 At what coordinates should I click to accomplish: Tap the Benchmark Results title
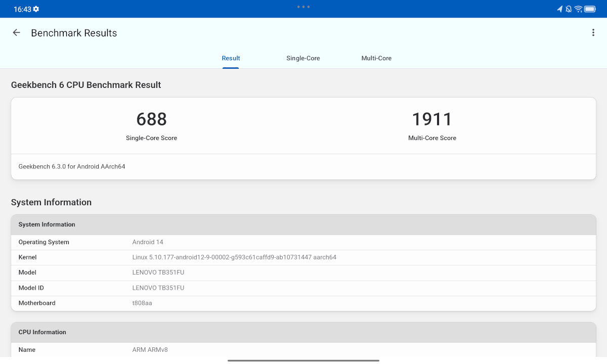74,33
